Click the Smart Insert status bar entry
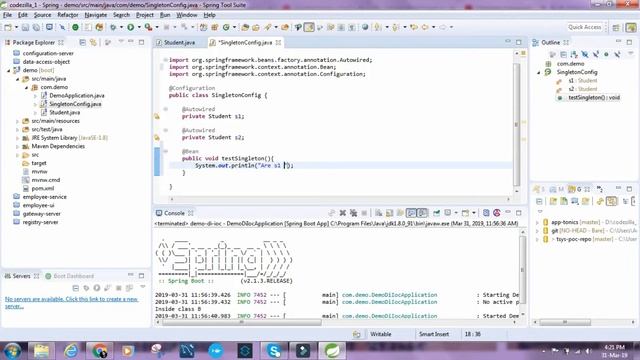 433,334
